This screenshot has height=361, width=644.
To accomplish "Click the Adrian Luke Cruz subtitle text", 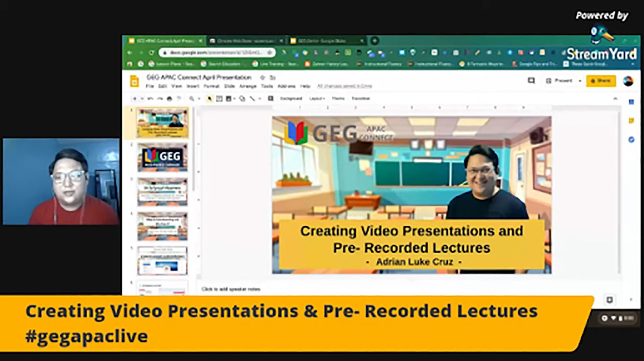I will 414,262.
